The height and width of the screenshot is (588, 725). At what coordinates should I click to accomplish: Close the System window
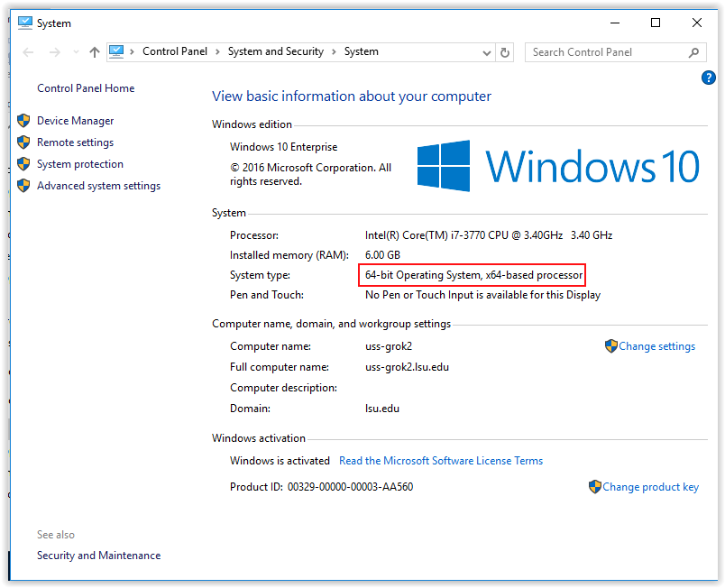(697, 23)
